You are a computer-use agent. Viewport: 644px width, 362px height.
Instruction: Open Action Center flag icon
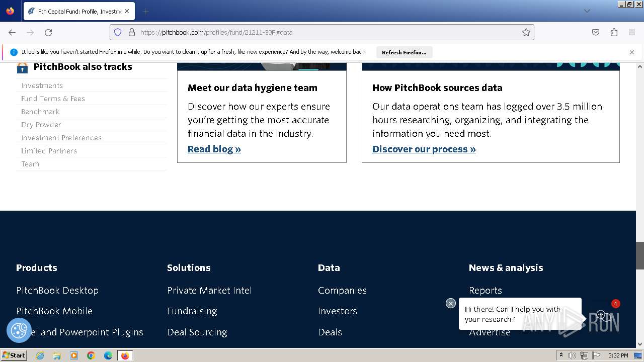coord(596,355)
